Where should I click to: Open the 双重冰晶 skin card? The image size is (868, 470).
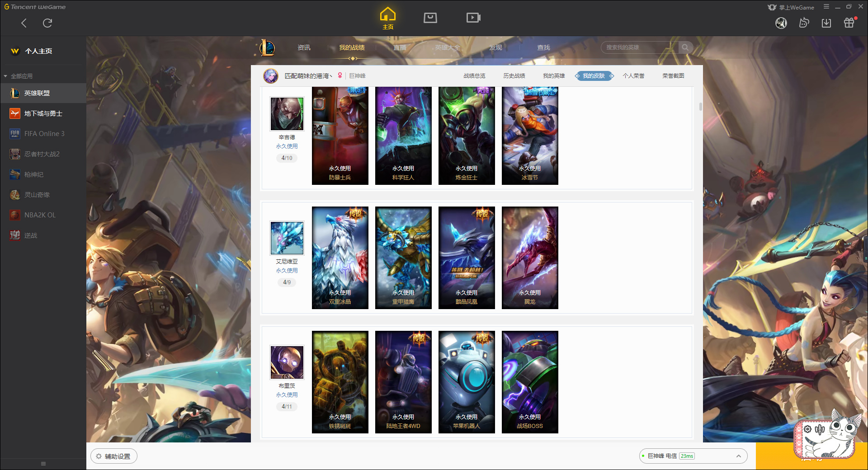pos(340,258)
